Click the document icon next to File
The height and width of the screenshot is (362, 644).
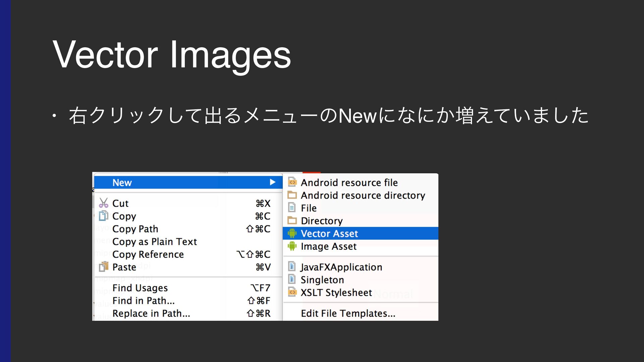coord(292,207)
